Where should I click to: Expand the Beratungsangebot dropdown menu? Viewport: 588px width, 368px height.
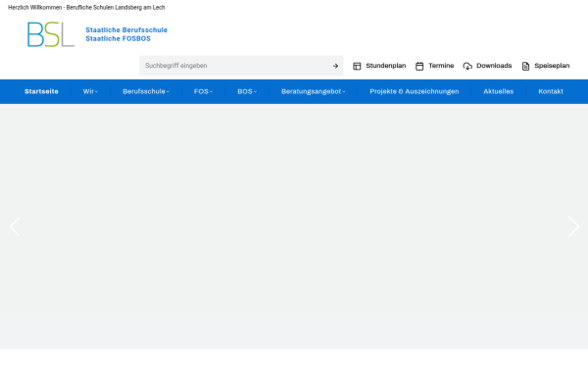point(314,91)
